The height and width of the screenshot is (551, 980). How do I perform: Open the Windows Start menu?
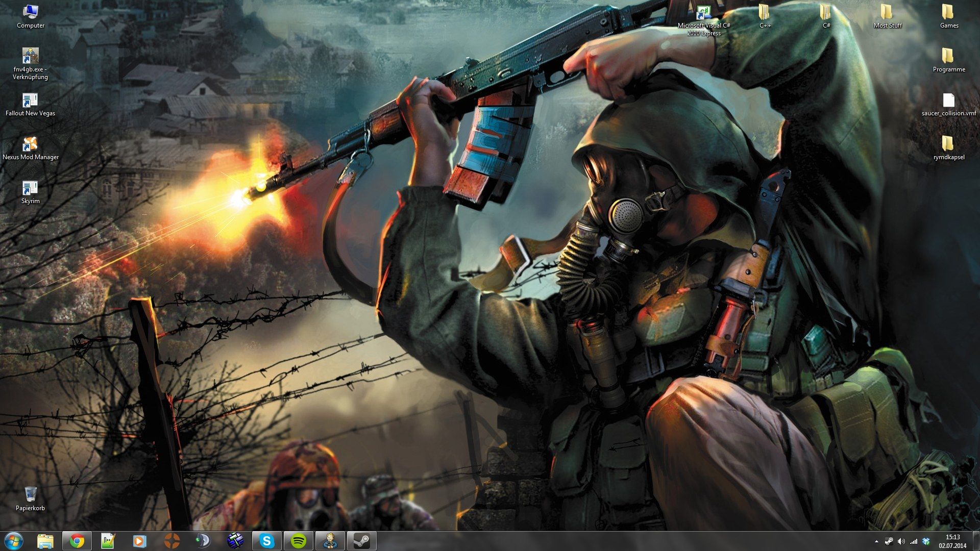click(x=14, y=541)
